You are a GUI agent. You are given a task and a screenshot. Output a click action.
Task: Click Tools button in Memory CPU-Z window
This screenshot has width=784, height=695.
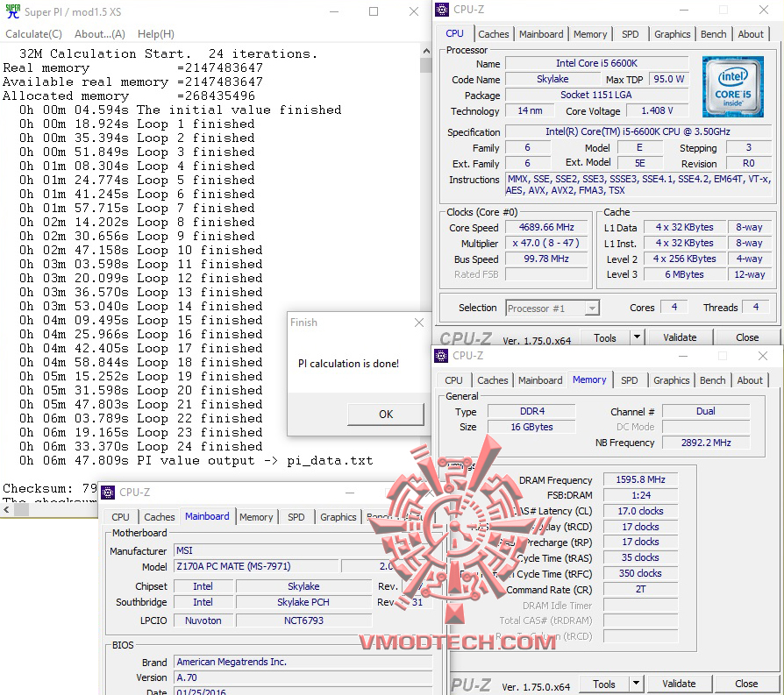coord(603,684)
